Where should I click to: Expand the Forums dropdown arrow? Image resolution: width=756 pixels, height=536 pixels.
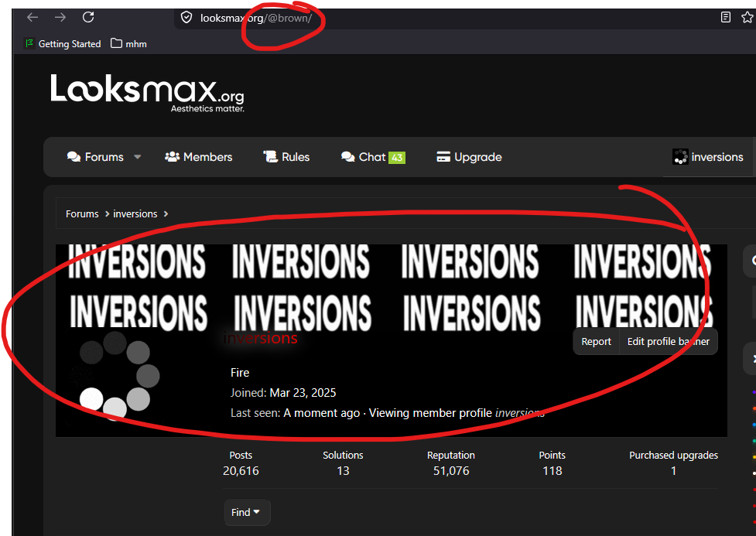pos(138,157)
